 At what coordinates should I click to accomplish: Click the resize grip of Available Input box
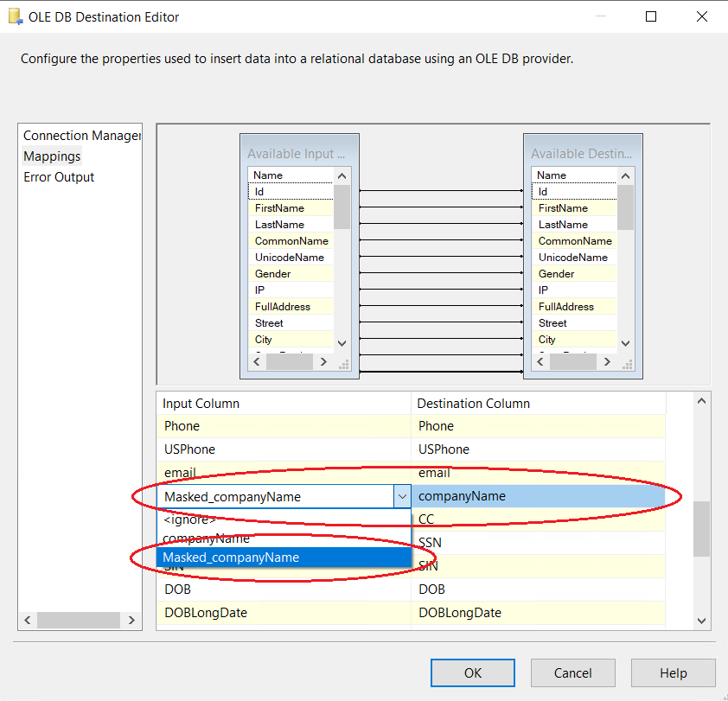coord(344,365)
